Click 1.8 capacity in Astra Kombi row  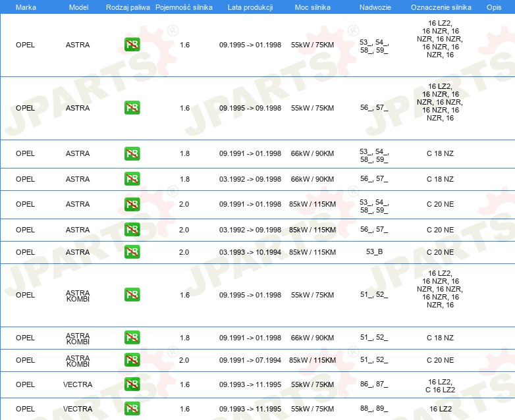point(184,338)
